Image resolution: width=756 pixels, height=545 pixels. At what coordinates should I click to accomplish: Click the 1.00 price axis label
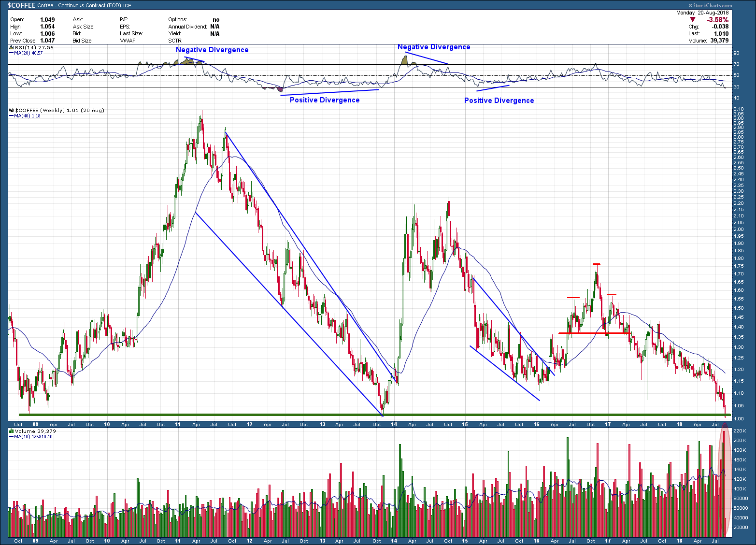[x=738, y=419]
